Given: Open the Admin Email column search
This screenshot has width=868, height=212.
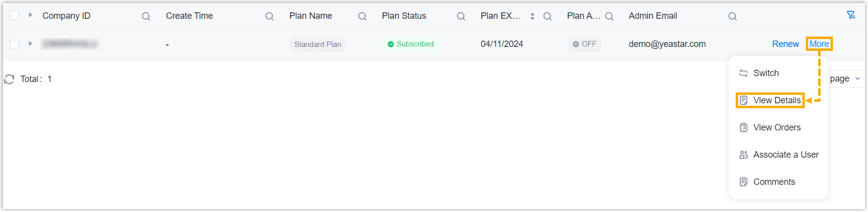Looking at the screenshot, I should click(x=733, y=16).
